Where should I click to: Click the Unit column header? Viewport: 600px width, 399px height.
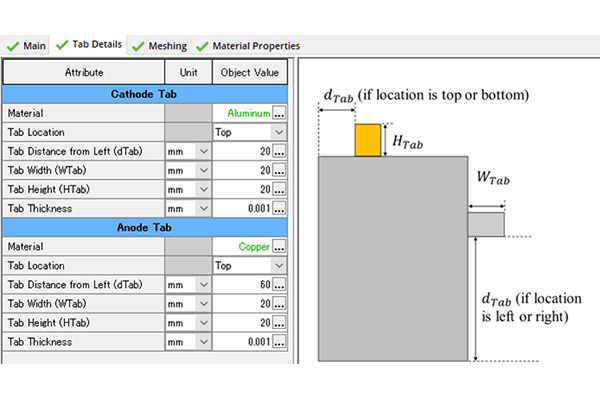click(x=188, y=72)
